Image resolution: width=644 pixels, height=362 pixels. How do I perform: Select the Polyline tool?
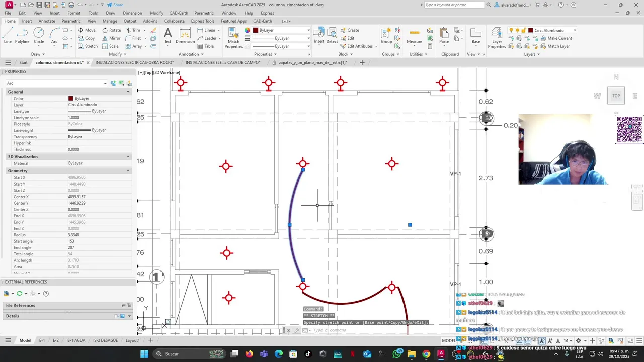pyautogui.click(x=22, y=36)
